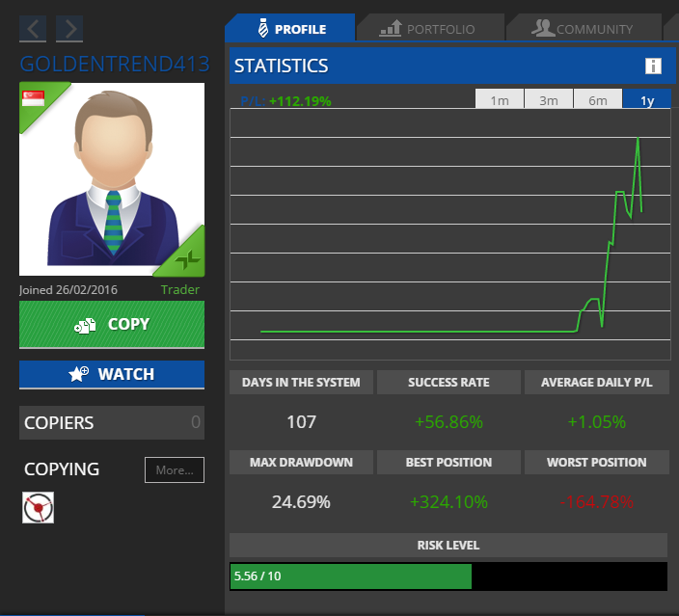Image resolution: width=679 pixels, height=616 pixels.
Task: Click the Risk Level progress bar
Action: 448,576
